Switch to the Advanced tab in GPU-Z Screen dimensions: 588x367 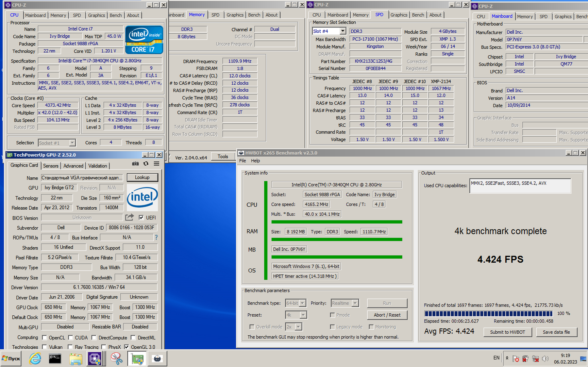[x=73, y=166]
